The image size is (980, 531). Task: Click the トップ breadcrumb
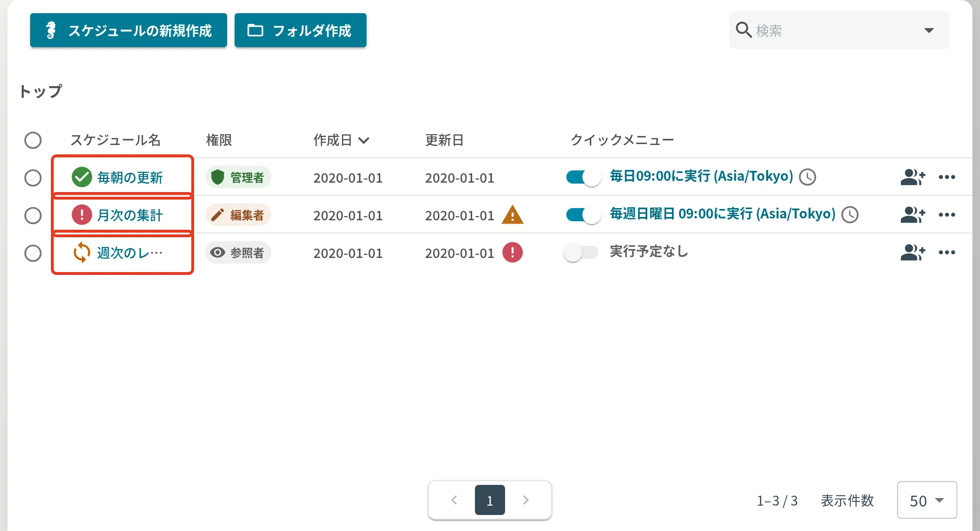[x=41, y=91]
